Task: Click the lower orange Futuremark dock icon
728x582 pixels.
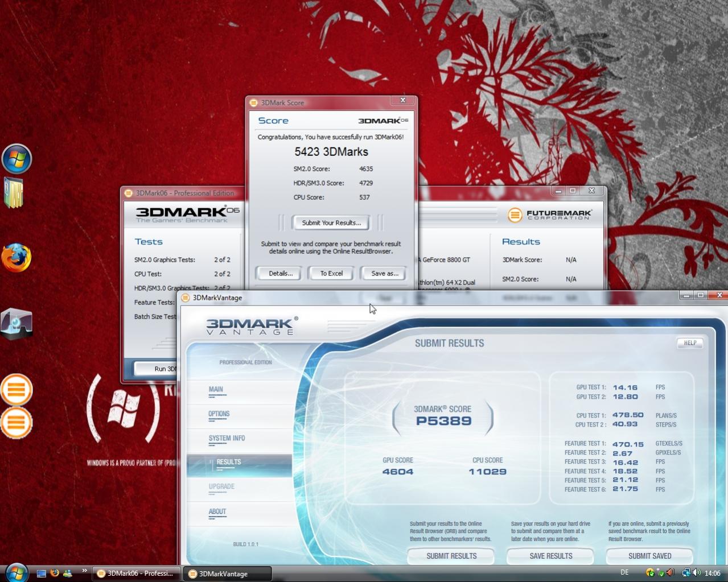Action: (x=17, y=423)
